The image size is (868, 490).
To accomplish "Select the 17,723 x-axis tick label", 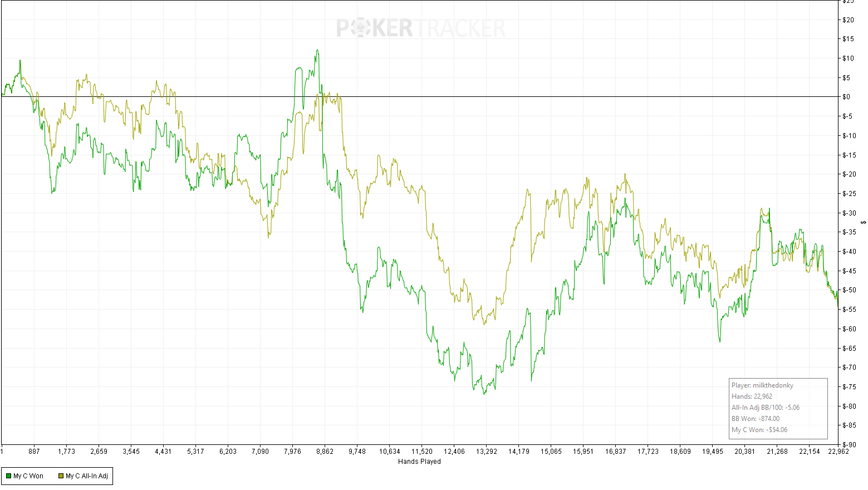I will (648, 452).
